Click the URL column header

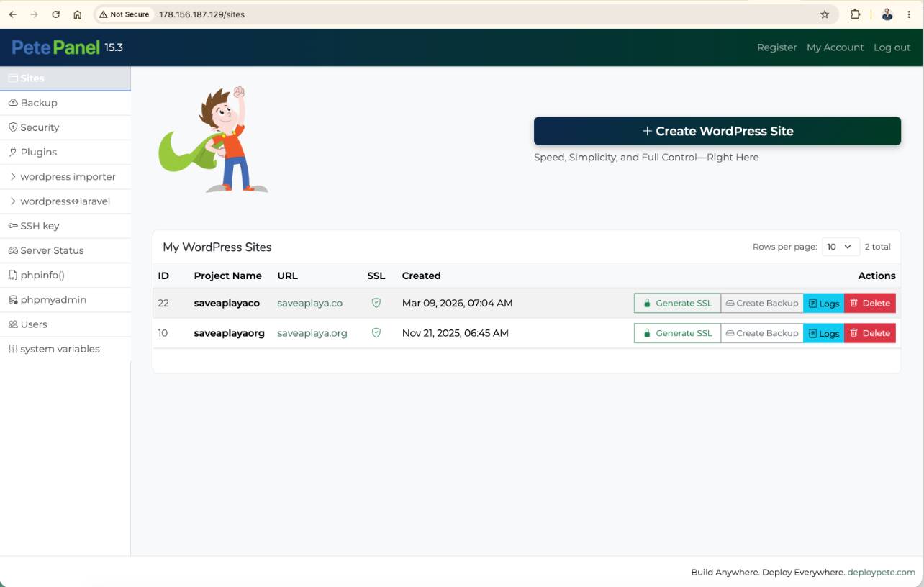pos(287,276)
